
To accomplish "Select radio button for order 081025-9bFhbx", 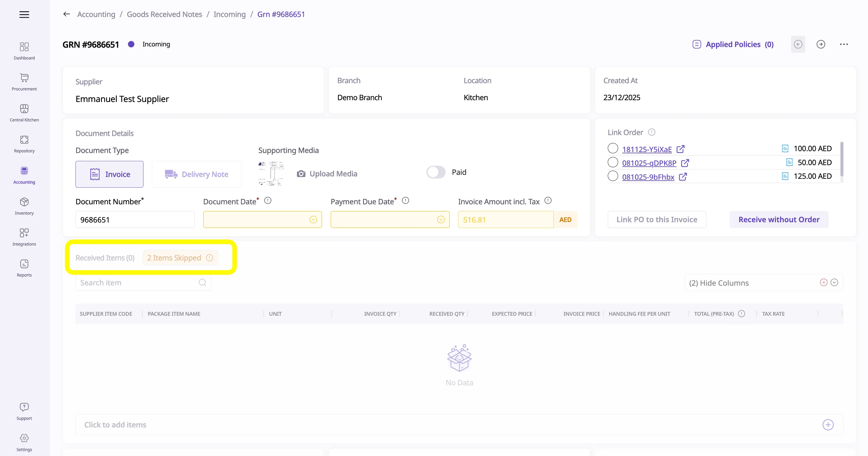I will click(x=613, y=176).
